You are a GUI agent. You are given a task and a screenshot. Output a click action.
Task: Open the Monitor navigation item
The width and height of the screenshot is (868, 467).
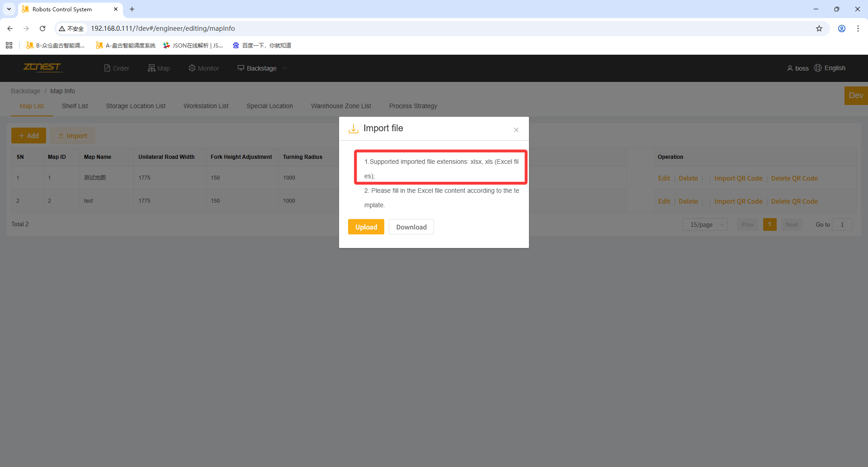pos(204,68)
